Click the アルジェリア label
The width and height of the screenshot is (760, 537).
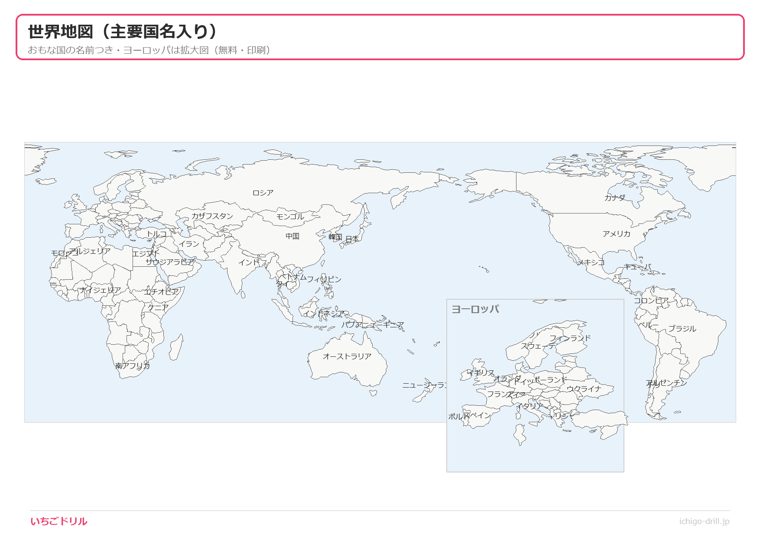[x=90, y=251]
